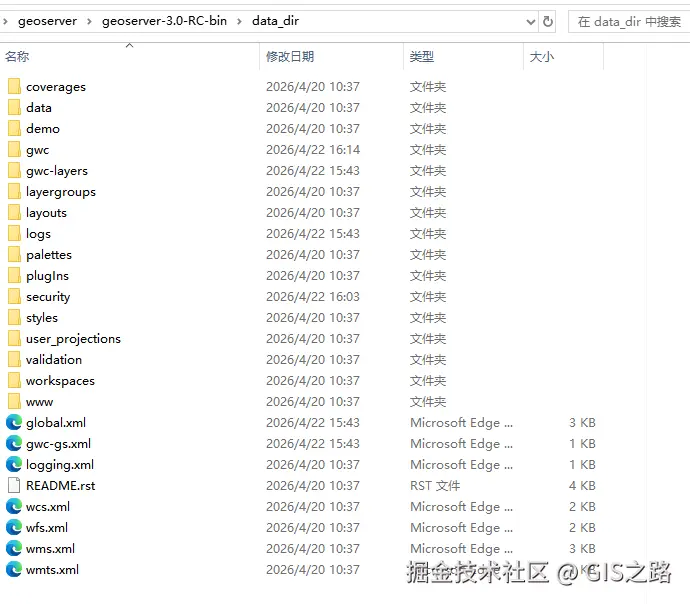
Task: Click the Edge icon of wfs.xml
Action: [x=14, y=527]
